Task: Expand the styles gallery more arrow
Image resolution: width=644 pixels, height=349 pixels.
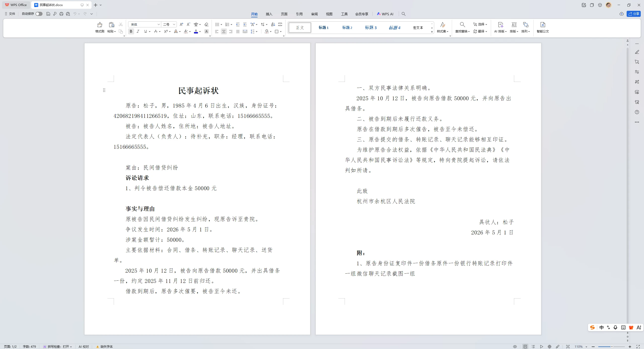Action: pyautogui.click(x=432, y=32)
